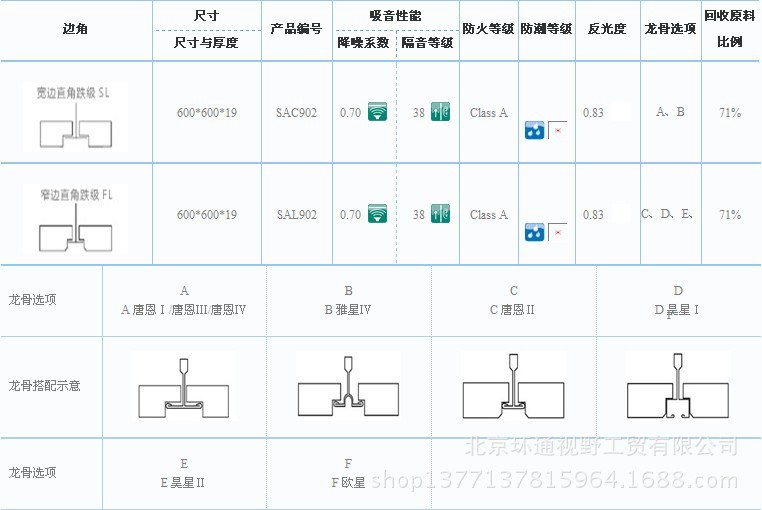Screen dimensions: 762x510
Task: Click the sound insulation icon in SAL902 row
Action: tap(440, 214)
